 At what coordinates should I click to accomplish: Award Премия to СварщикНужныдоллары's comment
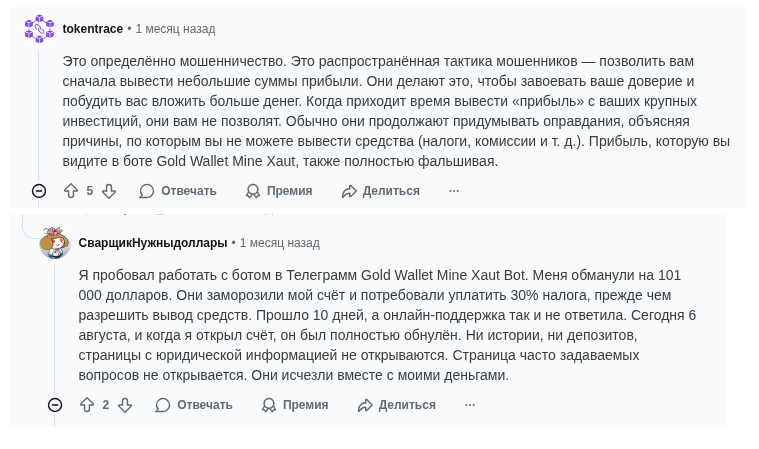(295, 405)
